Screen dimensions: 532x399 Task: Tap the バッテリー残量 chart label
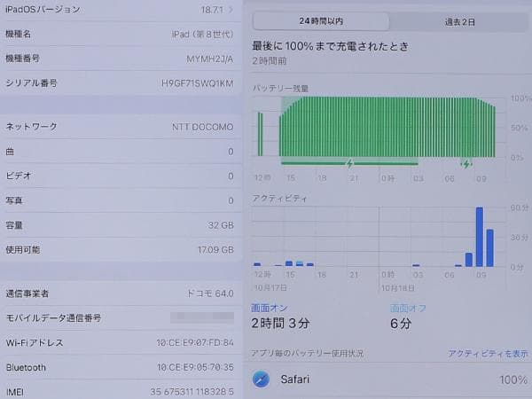[280, 89]
